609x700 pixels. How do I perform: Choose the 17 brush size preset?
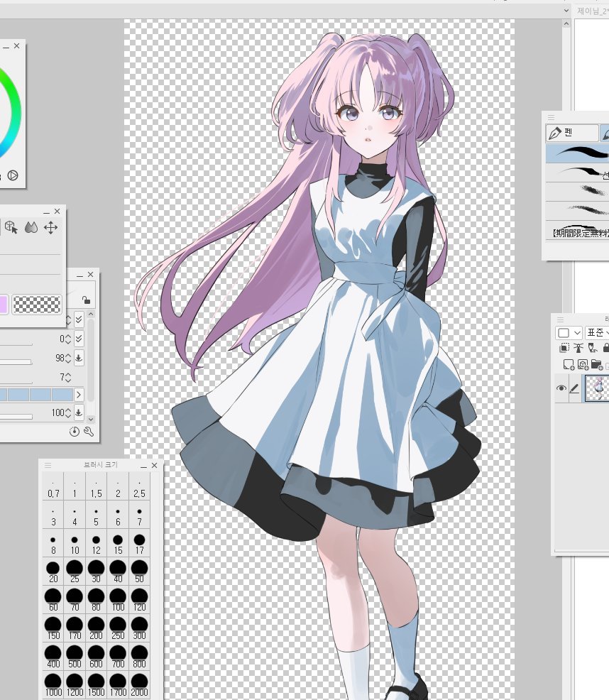pos(139,545)
